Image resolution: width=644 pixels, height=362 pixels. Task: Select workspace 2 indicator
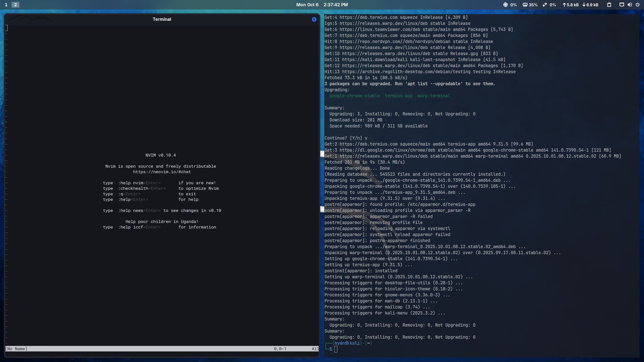(x=15, y=5)
